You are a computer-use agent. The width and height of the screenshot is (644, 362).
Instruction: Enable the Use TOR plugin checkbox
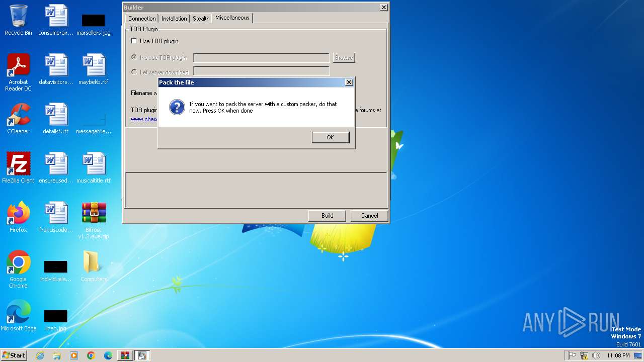tap(134, 41)
